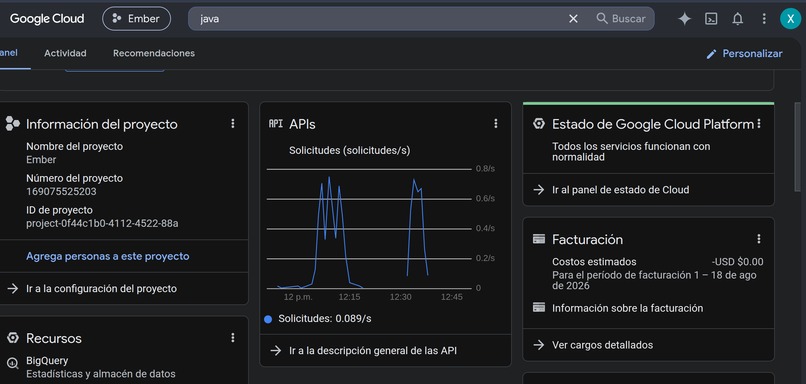Open the Facturación card three-dot menu
This screenshot has width=806, height=384.
(759, 239)
